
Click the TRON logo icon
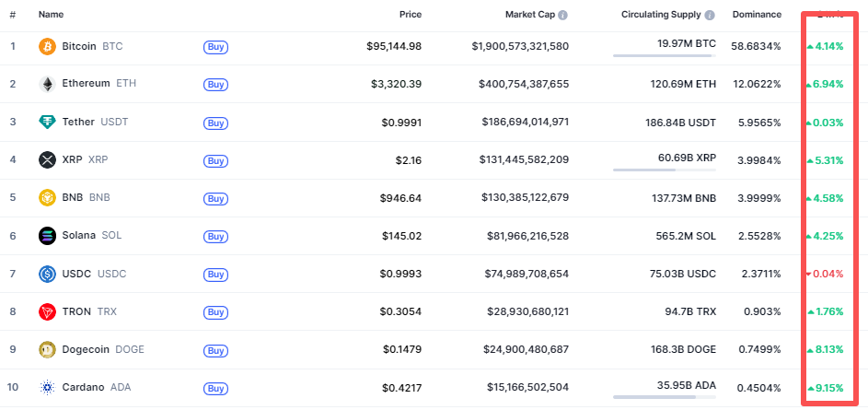pyautogui.click(x=47, y=311)
